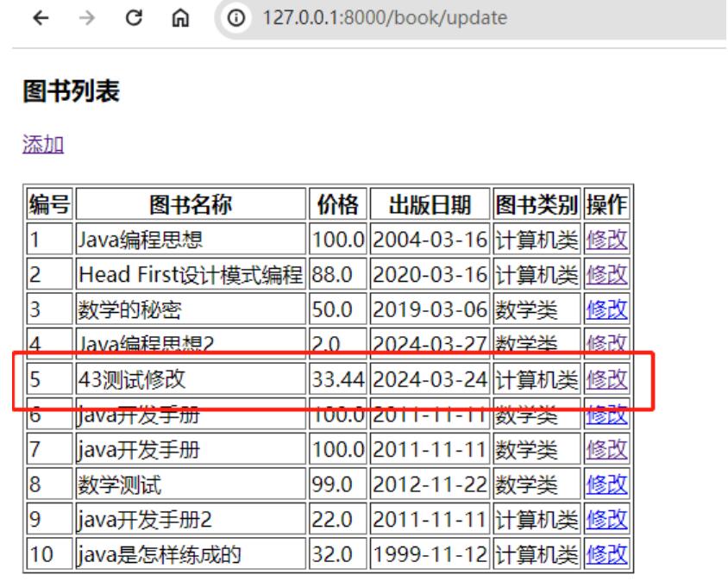Click 修改 for 数学的秘密
The height and width of the screenshot is (581, 728).
pyautogui.click(x=606, y=309)
